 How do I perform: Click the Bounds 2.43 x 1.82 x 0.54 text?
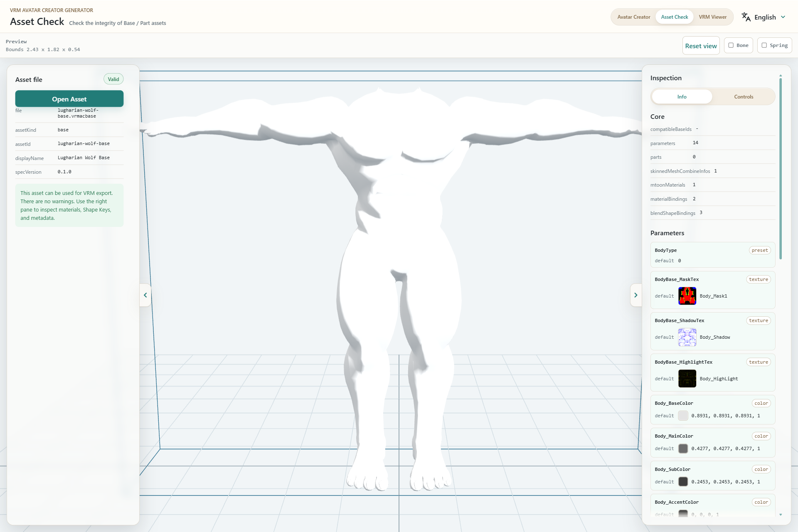click(43, 49)
